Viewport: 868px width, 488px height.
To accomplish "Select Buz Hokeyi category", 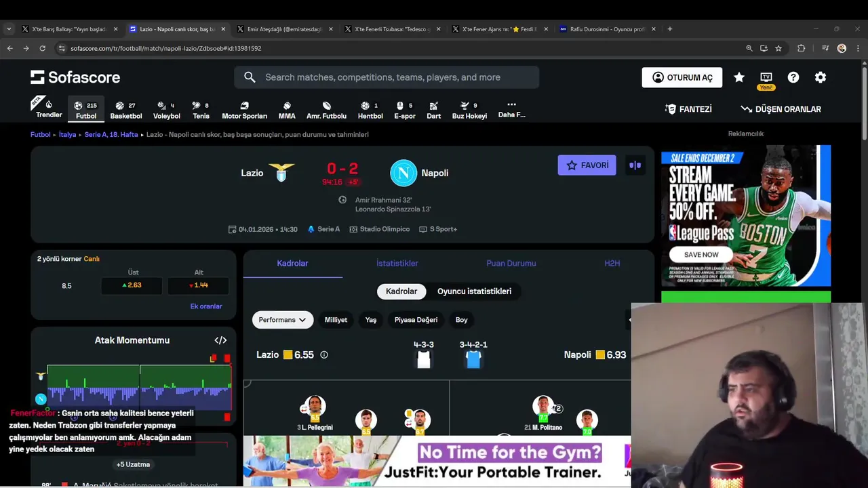I will click(x=469, y=109).
